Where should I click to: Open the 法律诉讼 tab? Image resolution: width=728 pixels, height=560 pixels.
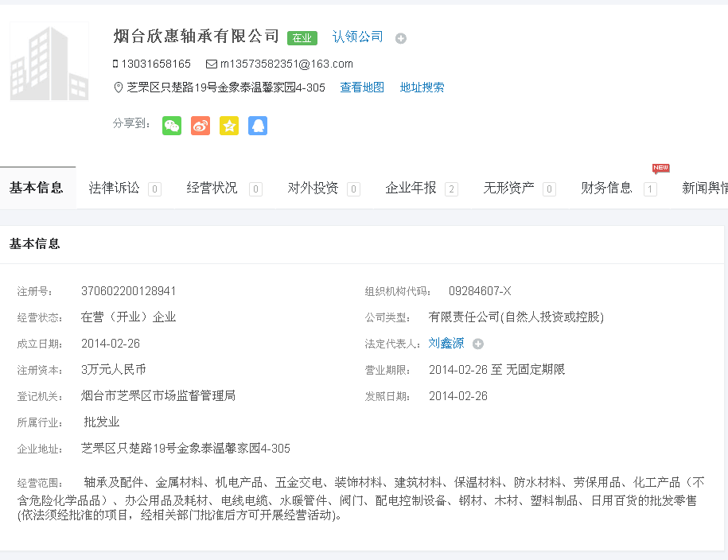coord(115,189)
